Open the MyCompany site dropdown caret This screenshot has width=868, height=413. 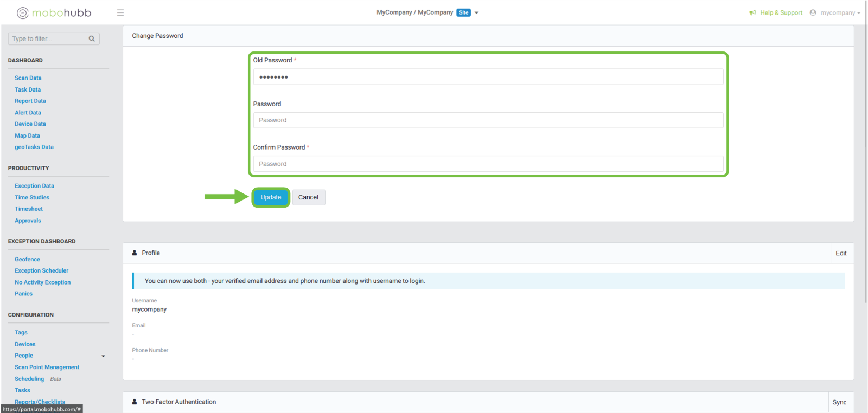coord(476,13)
